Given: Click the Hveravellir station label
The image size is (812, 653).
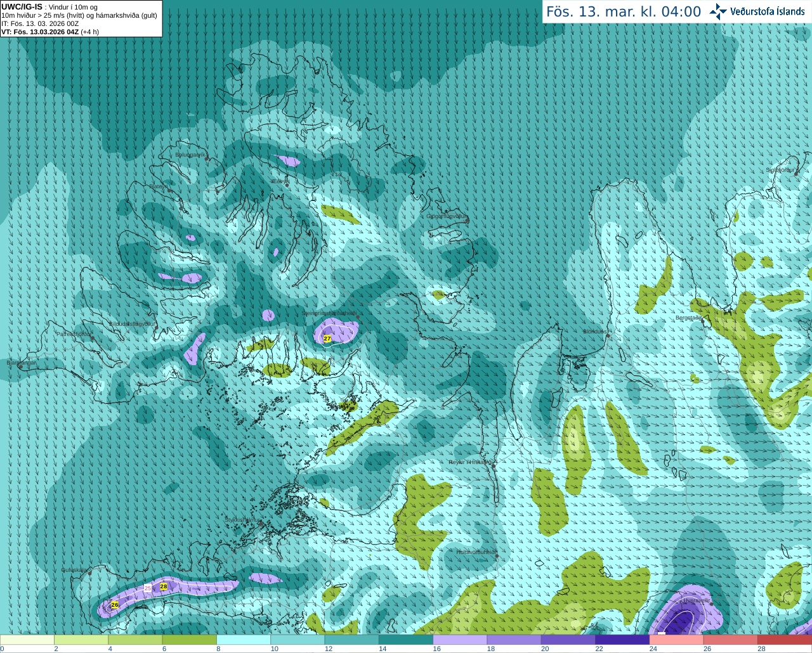Looking at the screenshot, I should coord(697,600).
